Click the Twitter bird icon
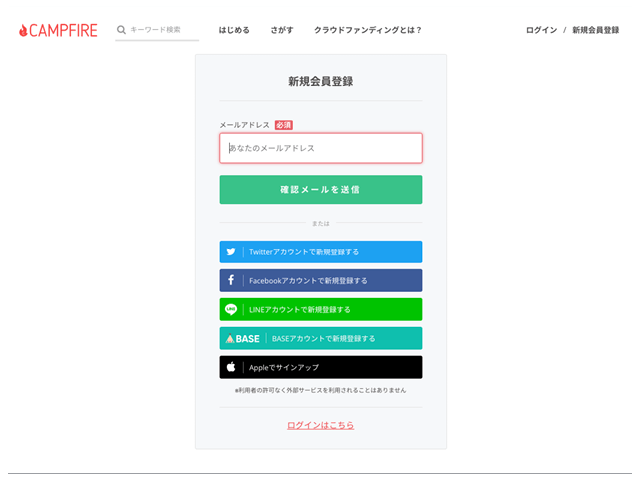 pyautogui.click(x=231, y=252)
